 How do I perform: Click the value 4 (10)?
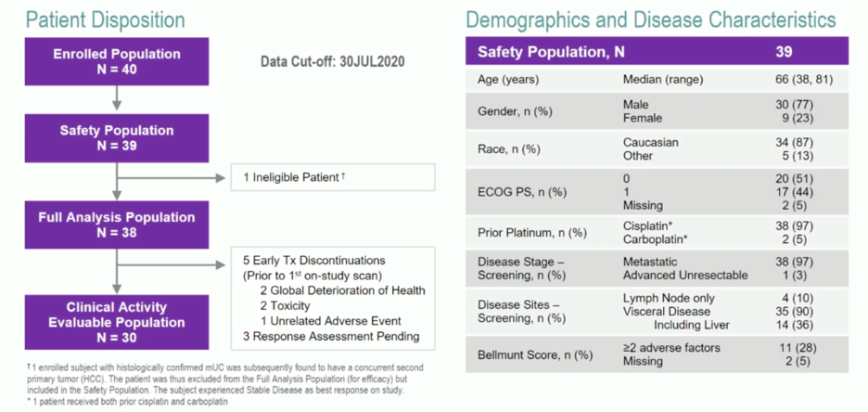coord(798,298)
